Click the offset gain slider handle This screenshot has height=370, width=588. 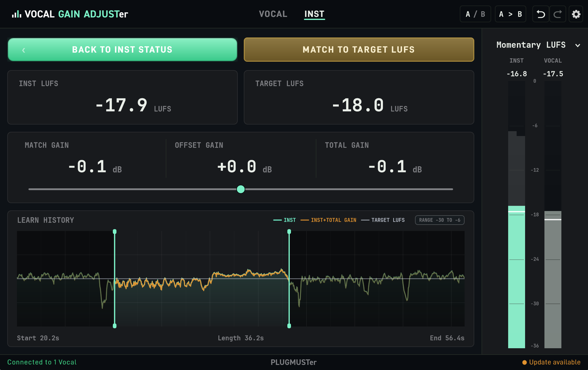pyautogui.click(x=241, y=189)
